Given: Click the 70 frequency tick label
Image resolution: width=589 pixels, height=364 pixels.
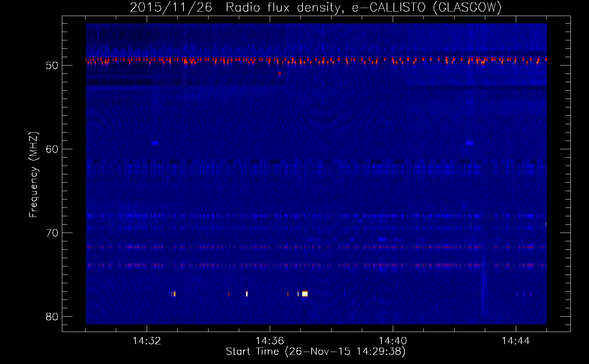Looking at the screenshot, I should 52,233.
